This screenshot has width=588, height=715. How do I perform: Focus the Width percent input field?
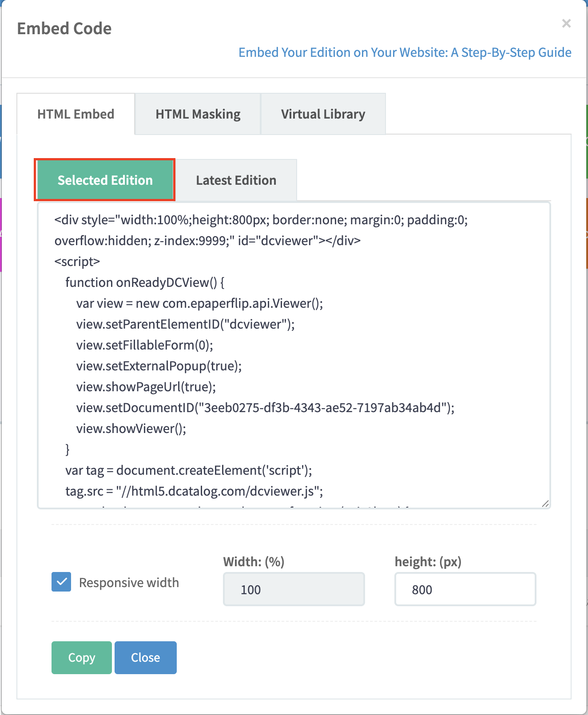point(294,589)
